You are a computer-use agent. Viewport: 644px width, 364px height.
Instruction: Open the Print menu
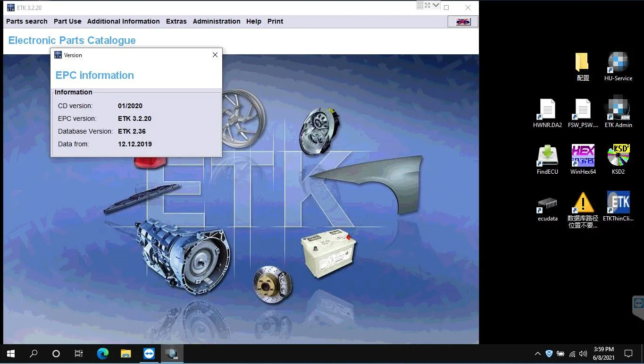[276, 21]
